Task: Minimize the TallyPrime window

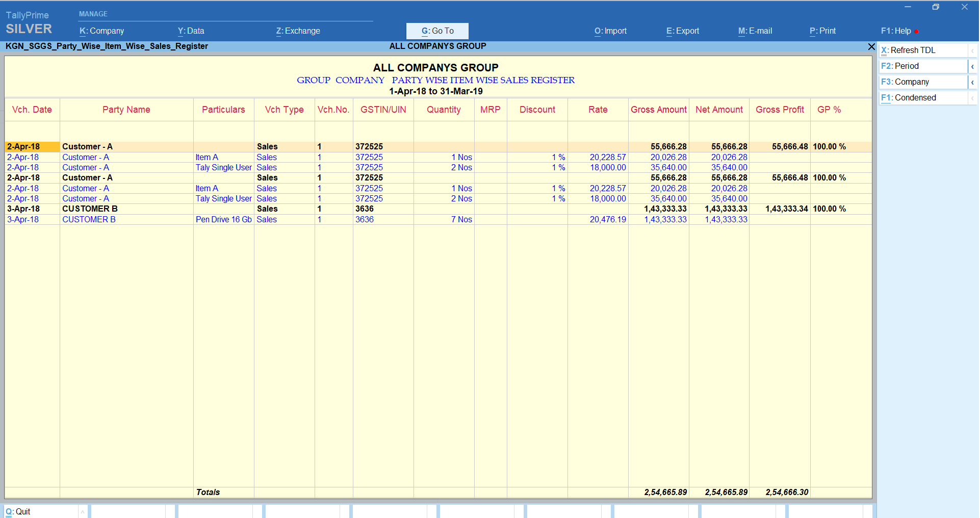Action: [x=908, y=7]
